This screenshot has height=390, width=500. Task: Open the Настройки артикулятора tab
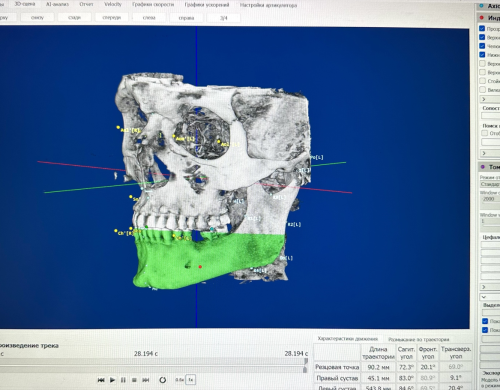pos(268,5)
